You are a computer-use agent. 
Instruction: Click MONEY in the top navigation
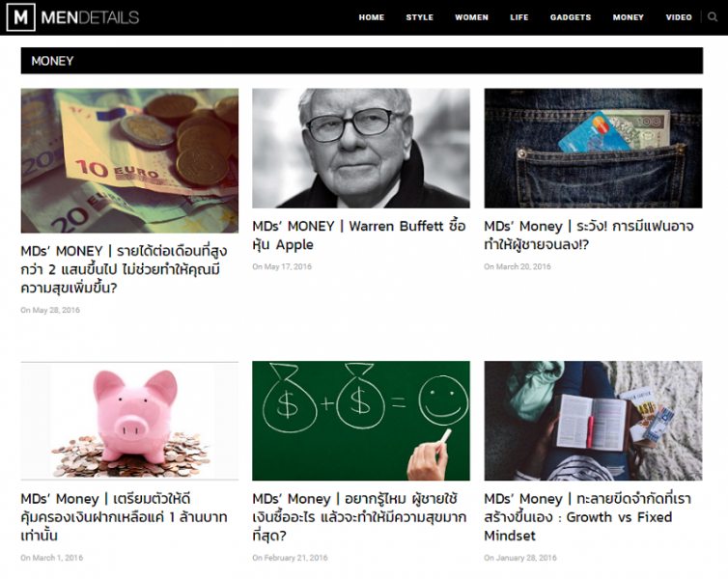click(629, 17)
